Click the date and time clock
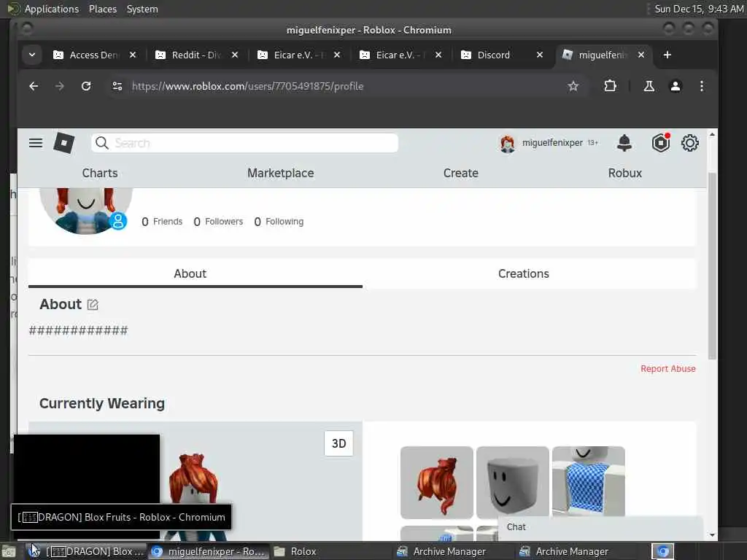This screenshot has width=747, height=560. click(x=698, y=9)
